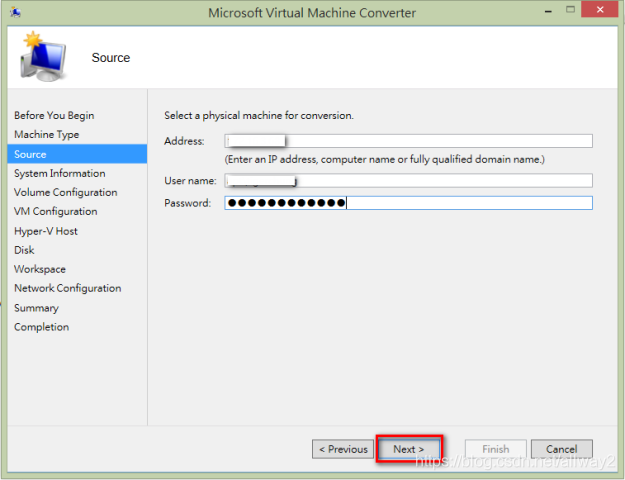The width and height of the screenshot is (625, 480).
Task: Minimize the Virtual Machine Converter window
Action: click(548, 11)
